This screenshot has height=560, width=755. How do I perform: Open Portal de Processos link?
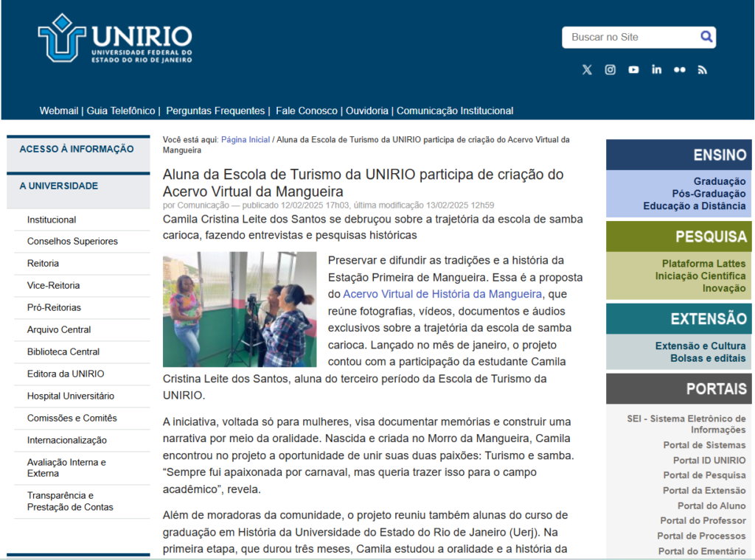coord(701,536)
